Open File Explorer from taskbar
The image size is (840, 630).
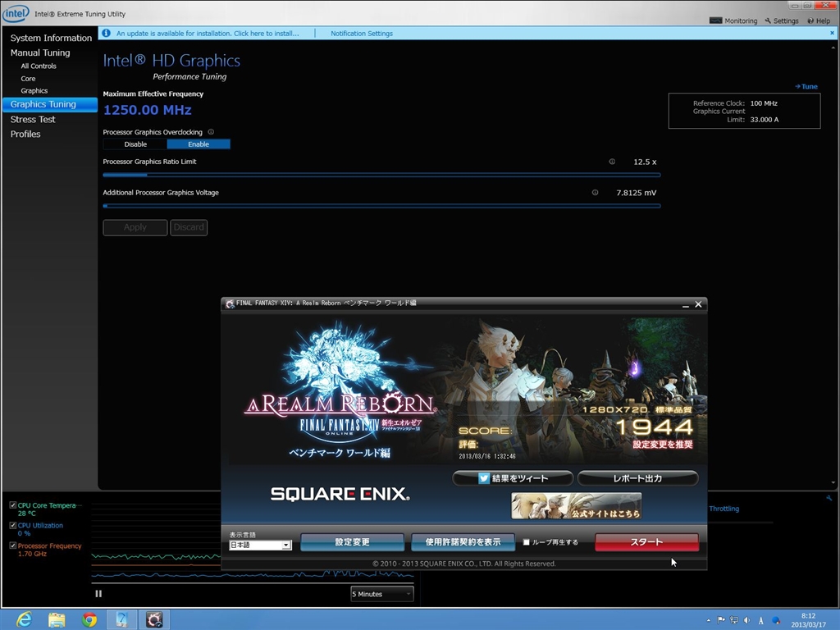(57, 620)
